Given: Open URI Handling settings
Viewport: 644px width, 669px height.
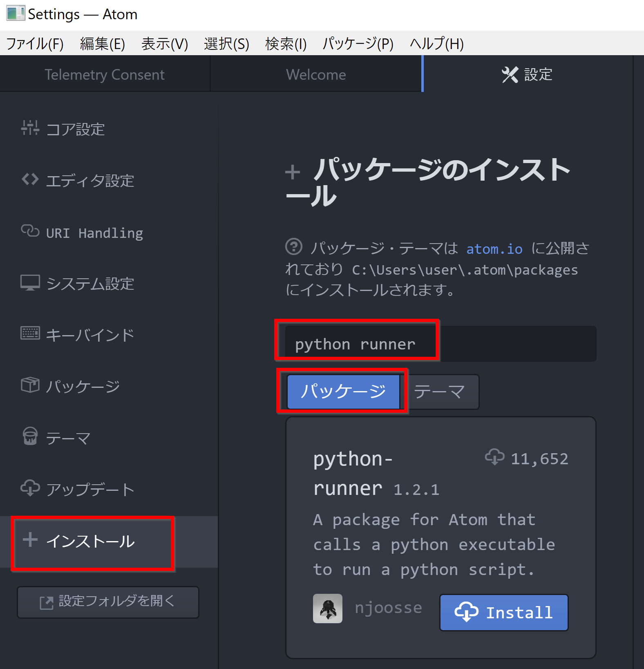Looking at the screenshot, I should pyautogui.click(x=109, y=232).
